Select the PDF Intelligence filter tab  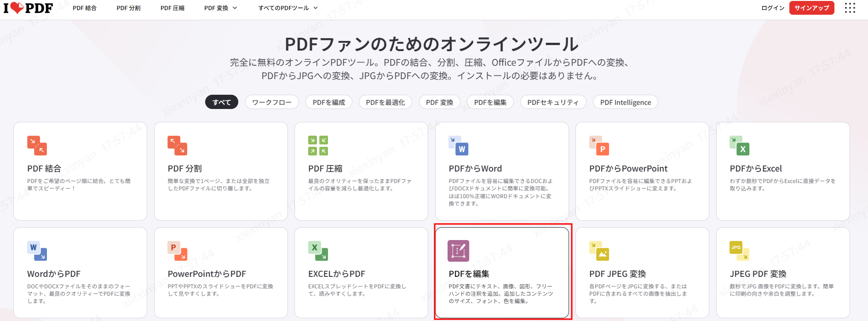pos(626,102)
